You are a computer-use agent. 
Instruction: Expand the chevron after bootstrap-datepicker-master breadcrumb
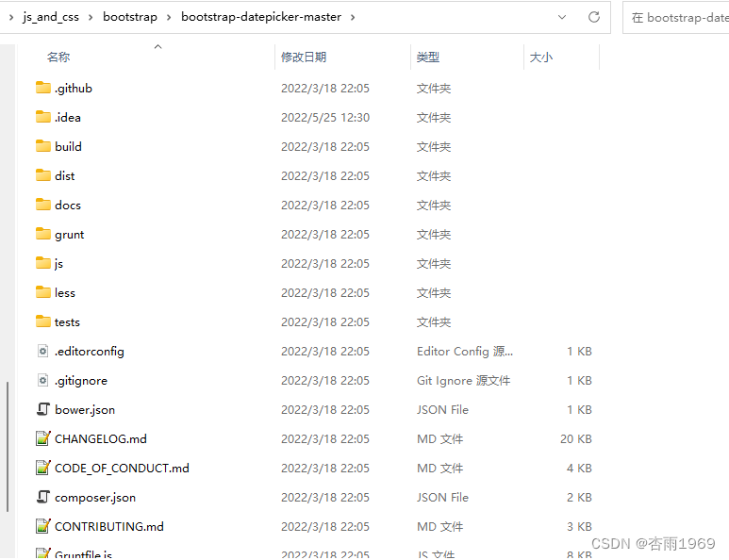[353, 18]
